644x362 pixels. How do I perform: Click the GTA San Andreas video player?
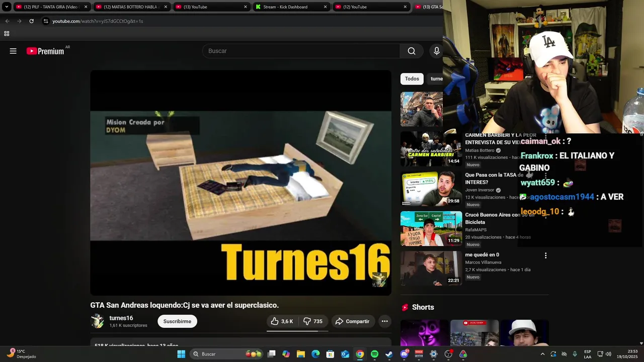tap(240, 183)
